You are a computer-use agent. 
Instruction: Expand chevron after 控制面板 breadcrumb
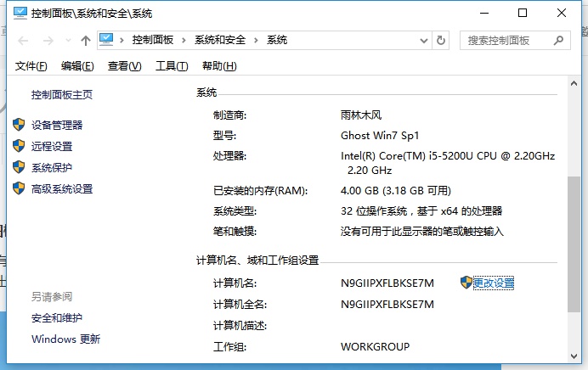[x=184, y=40]
